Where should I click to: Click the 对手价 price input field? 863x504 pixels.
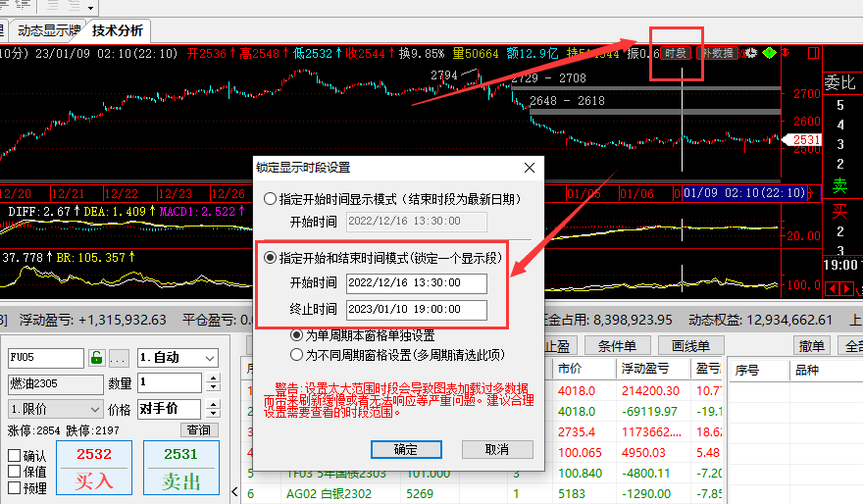pyautogui.click(x=169, y=409)
